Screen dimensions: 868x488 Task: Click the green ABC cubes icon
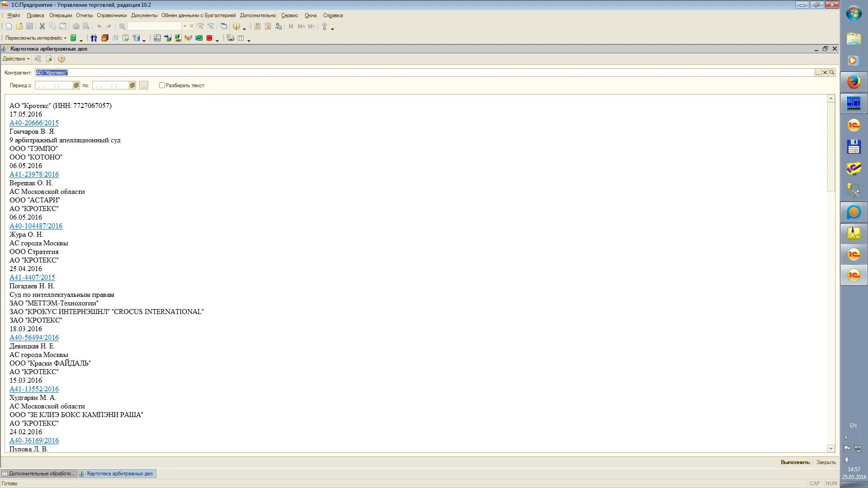tap(178, 38)
